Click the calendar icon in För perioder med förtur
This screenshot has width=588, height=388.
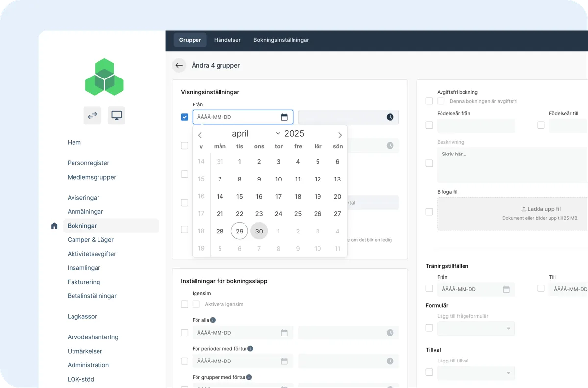pyautogui.click(x=284, y=361)
